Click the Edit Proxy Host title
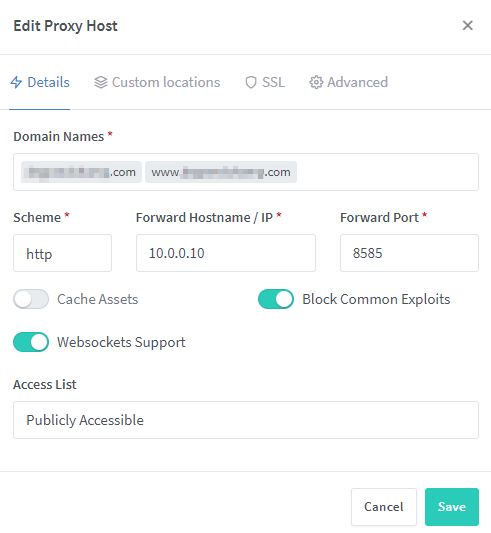 pos(65,26)
